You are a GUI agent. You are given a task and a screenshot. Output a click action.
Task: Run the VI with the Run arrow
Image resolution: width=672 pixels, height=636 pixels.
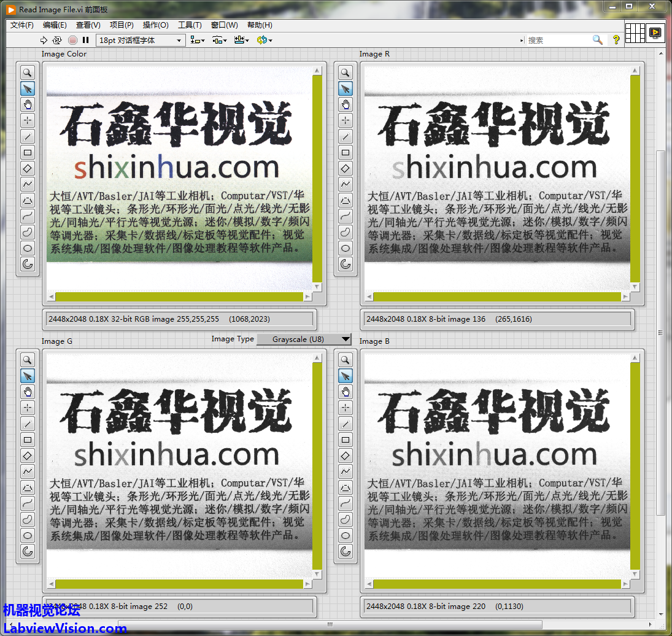pyautogui.click(x=44, y=40)
